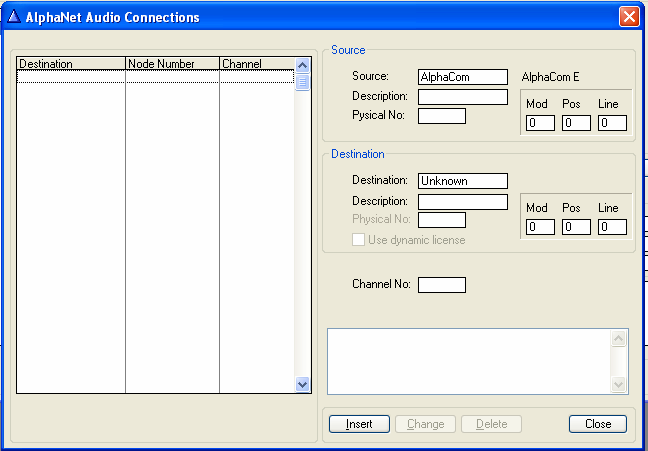Screen dimensions: 648x451
Task: Click the Insert button
Action: (x=359, y=424)
